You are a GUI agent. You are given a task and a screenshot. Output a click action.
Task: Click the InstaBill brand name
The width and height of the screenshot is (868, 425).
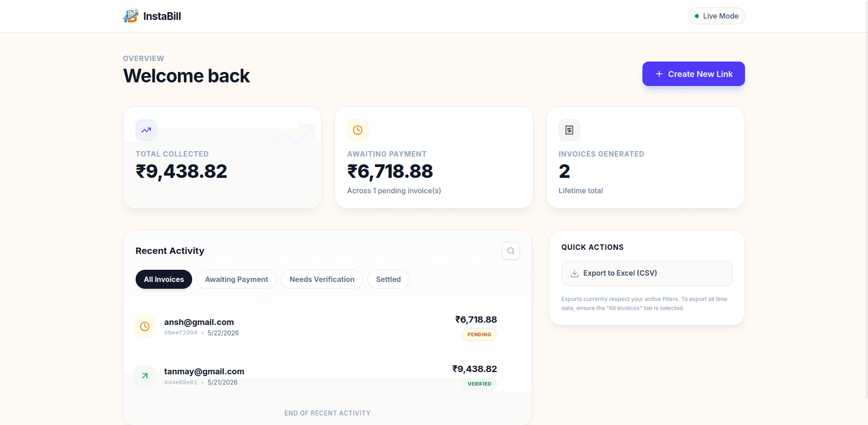point(162,16)
